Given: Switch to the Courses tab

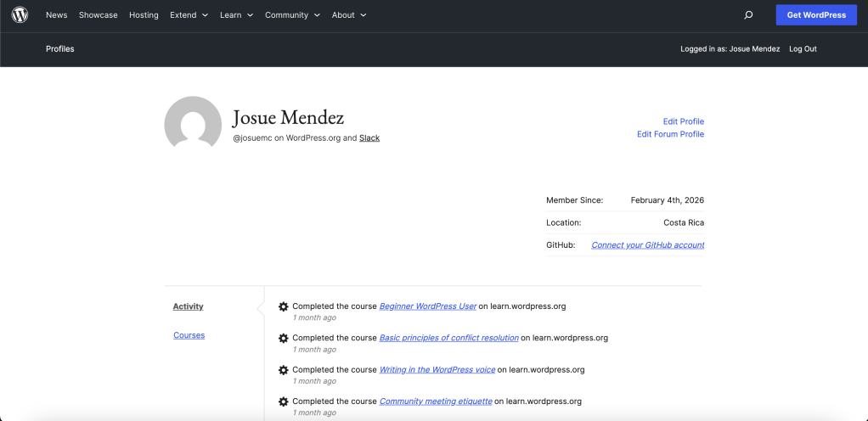Looking at the screenshot, I should [189, 335].
